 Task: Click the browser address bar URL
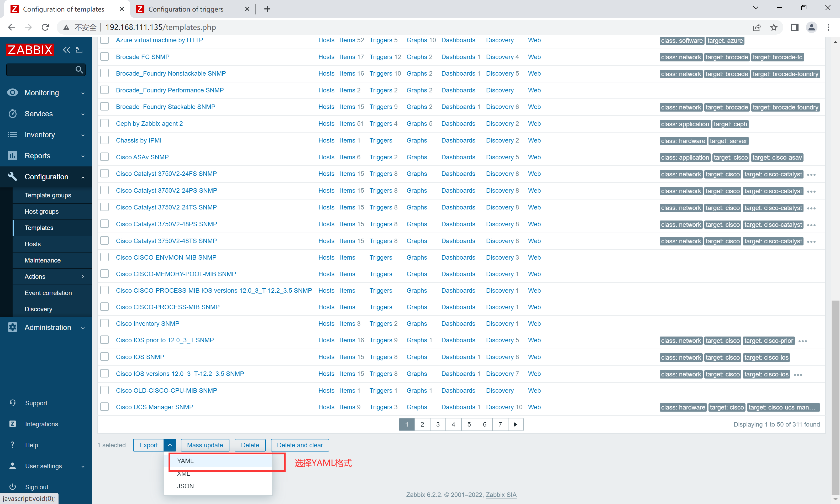point(161,27)
